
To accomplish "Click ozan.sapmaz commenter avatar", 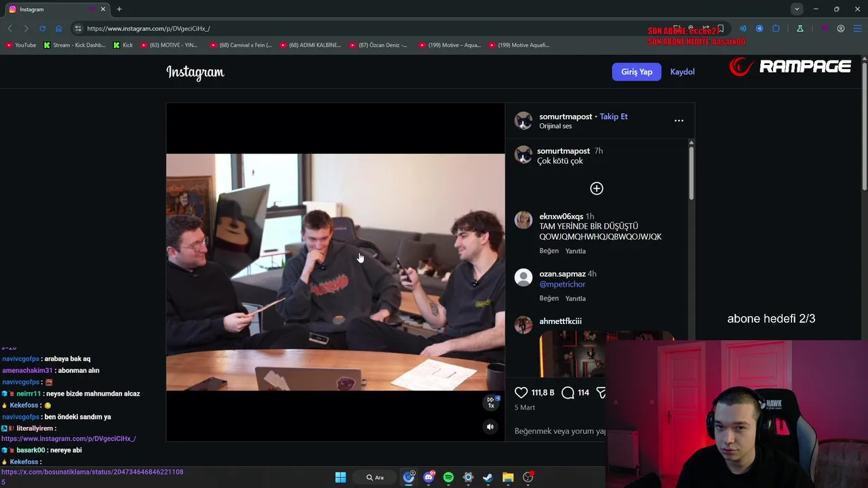I will [524, 277].
